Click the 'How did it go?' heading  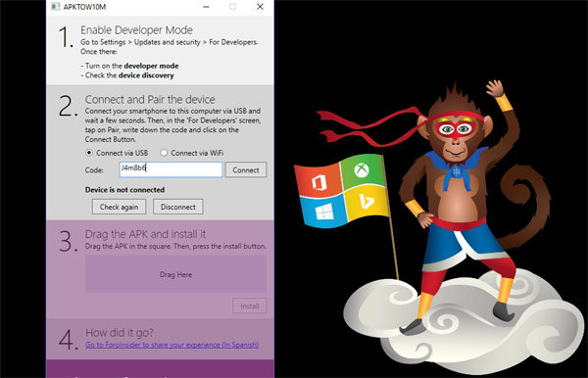point(120,332)
